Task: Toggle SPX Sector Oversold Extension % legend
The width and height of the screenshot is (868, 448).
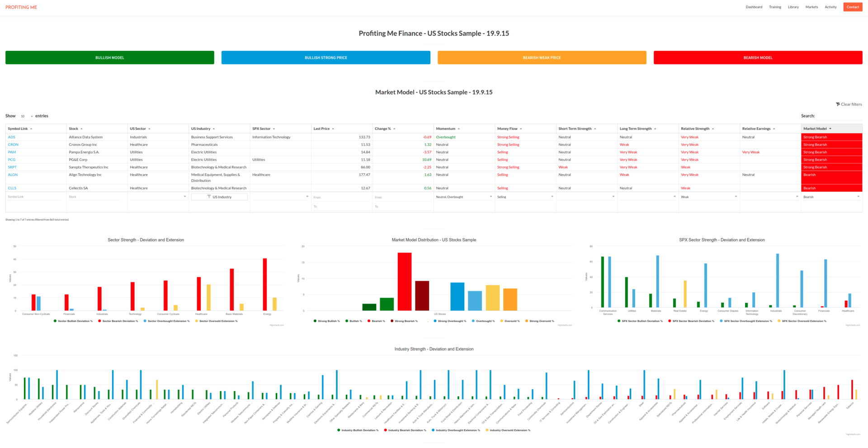Action: click(x=802, y=321)
